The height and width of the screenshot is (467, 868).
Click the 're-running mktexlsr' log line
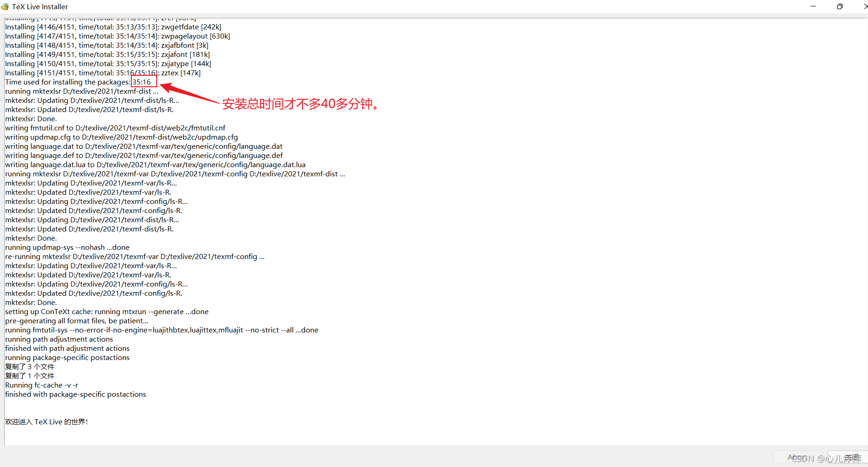click(x=135, y=257)
